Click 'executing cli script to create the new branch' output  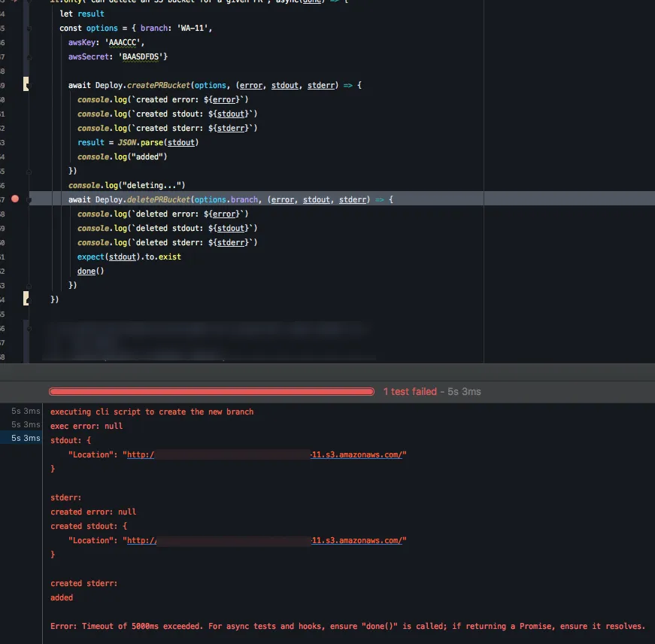pyautogui.click(x=152, y=412)
